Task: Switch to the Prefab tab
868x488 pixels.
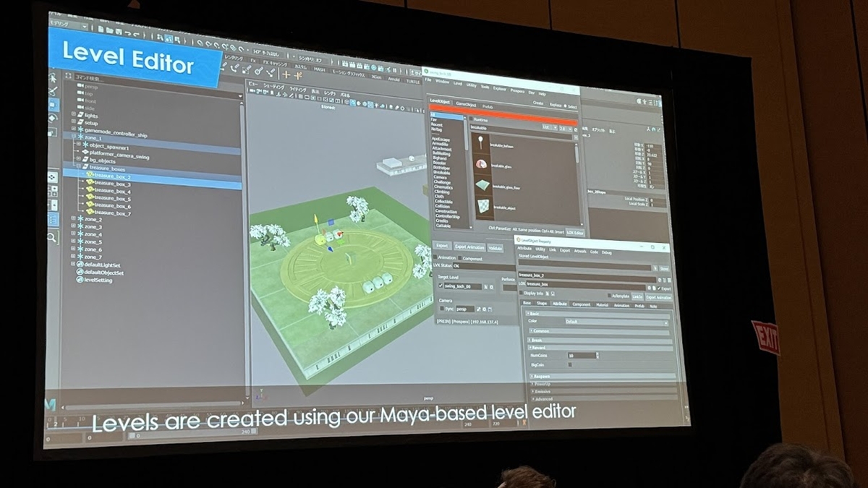Action: pyautogui.click(x=488, y=105)
